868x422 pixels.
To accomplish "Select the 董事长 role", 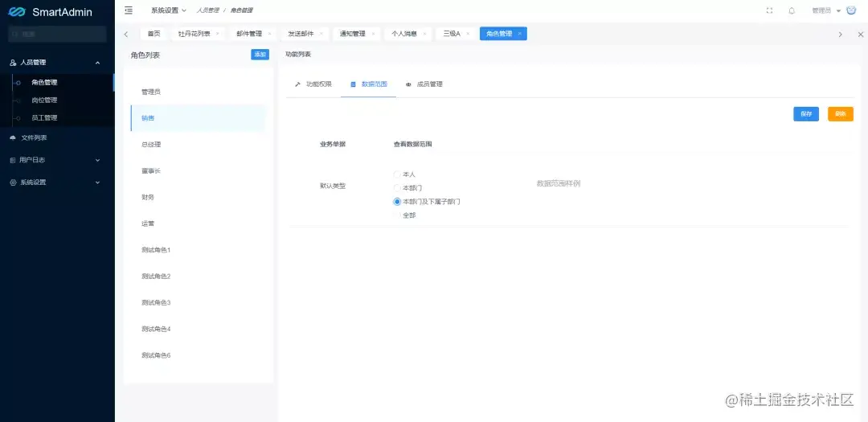I will point(199,171).
